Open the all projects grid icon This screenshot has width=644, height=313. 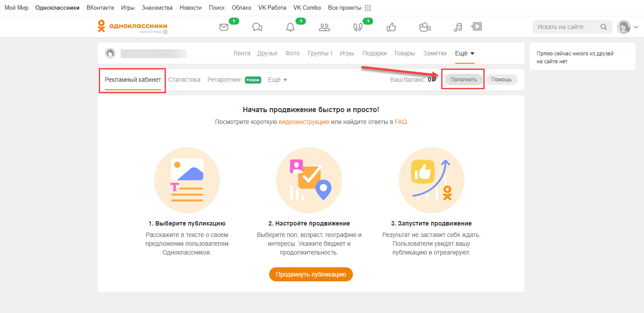[368, 8]
